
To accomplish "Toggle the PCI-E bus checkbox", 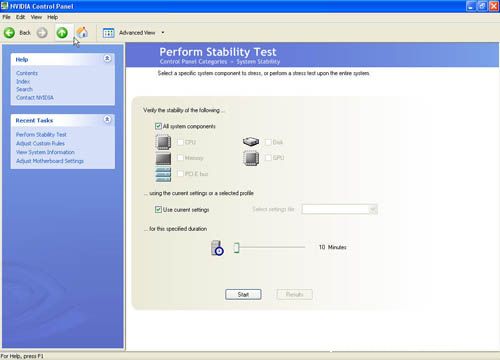I will pyautogui.click(x=180, y=174).
